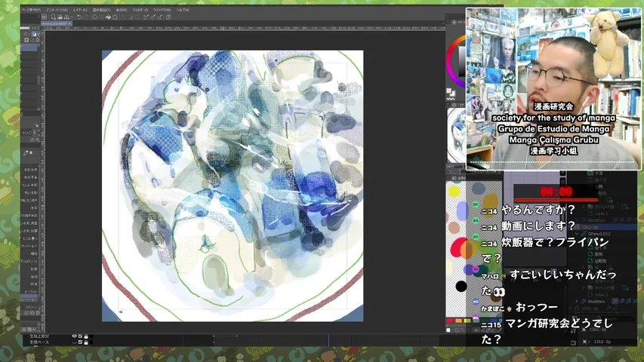Select the pen icon in left tool panel
The width and height of the screenshot is (644, 362).
pos(26,152)
